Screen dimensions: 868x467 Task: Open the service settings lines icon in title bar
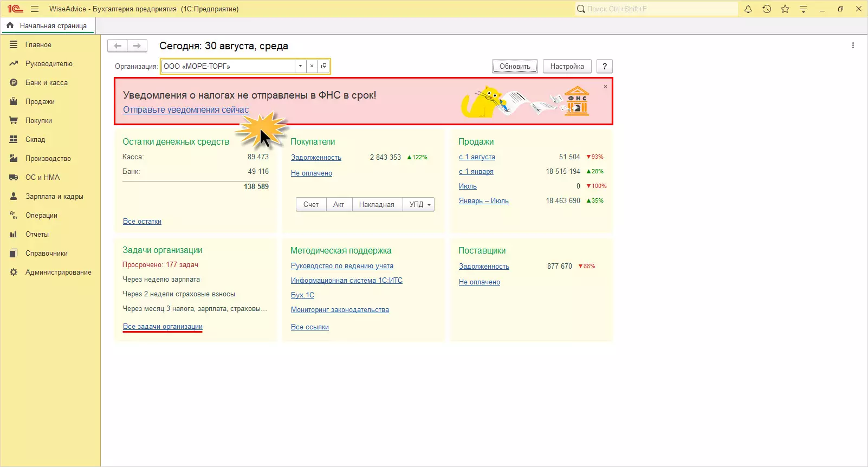pos(804,9)
